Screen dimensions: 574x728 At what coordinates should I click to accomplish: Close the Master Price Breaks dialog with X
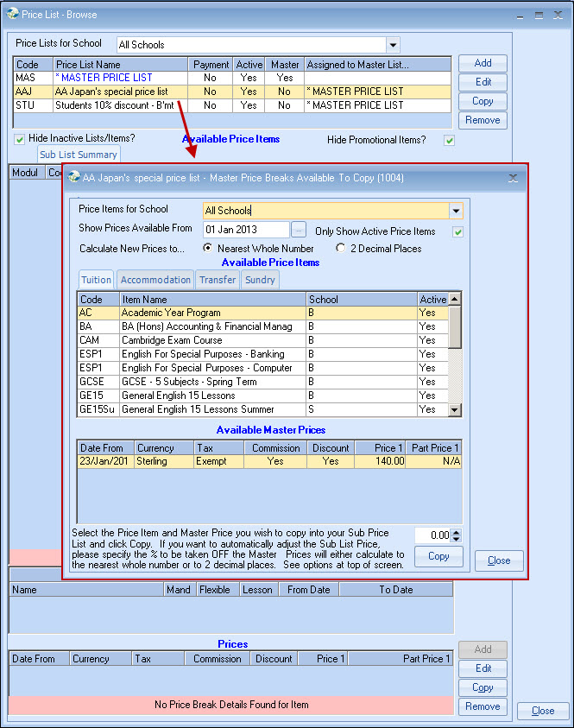(x=513, y=178)
